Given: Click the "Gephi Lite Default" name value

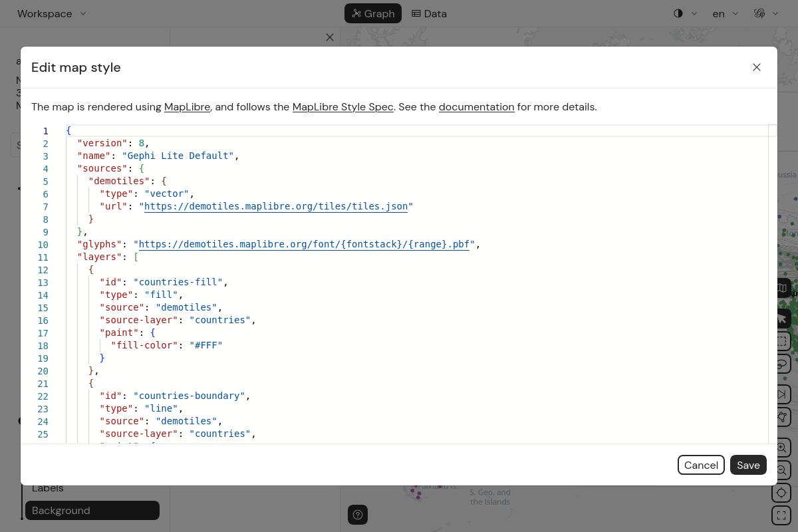Looking at the screenshot, I should (178, 156).
